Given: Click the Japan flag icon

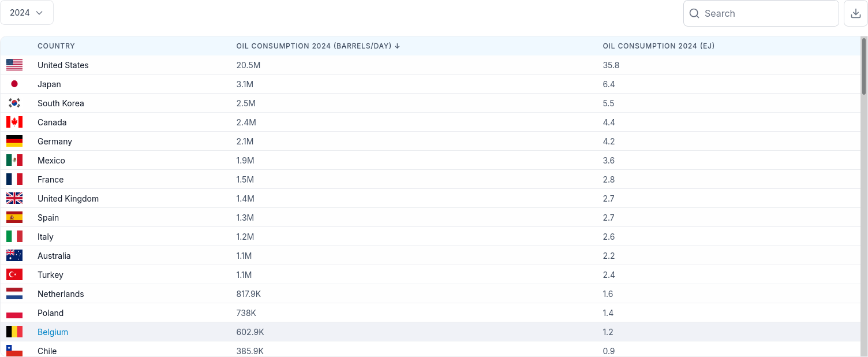Looking at the screenshot, I should 14,84.
